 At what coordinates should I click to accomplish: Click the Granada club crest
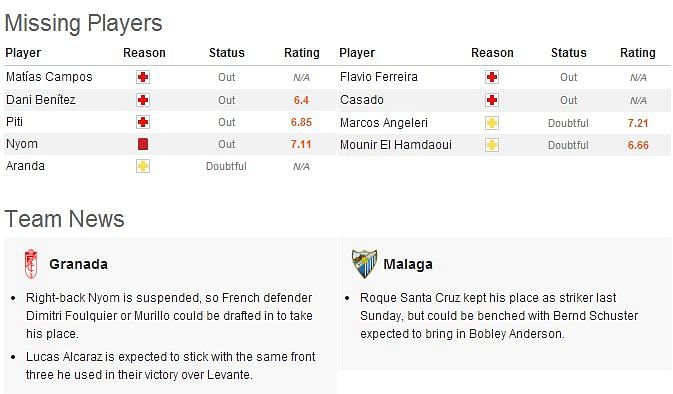(x=31, y=264)
